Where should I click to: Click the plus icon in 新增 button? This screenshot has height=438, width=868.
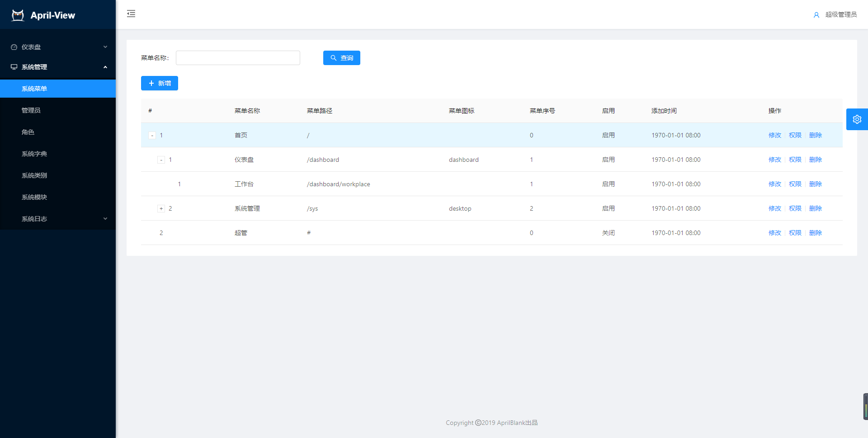click(151, 83)
